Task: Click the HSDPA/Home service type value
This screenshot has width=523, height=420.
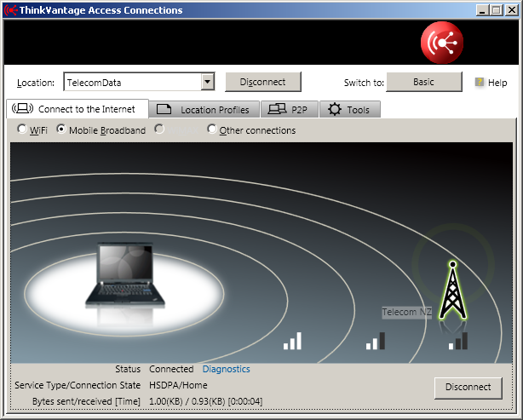Action: tap(178, 385)
